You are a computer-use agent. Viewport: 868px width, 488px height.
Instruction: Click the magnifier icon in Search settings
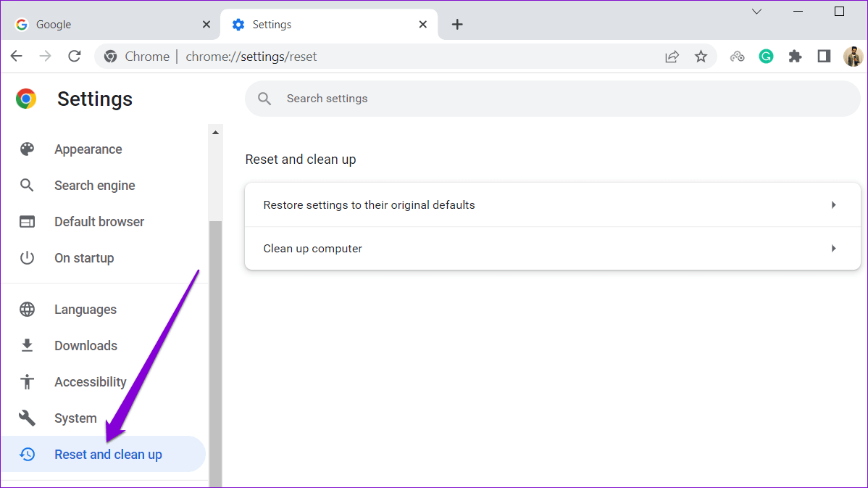264,99
